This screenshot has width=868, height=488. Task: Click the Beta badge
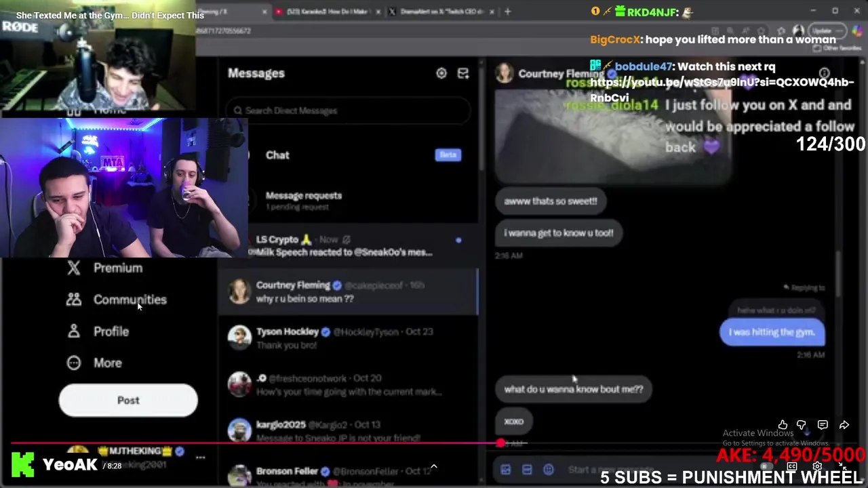pos(448,155)
